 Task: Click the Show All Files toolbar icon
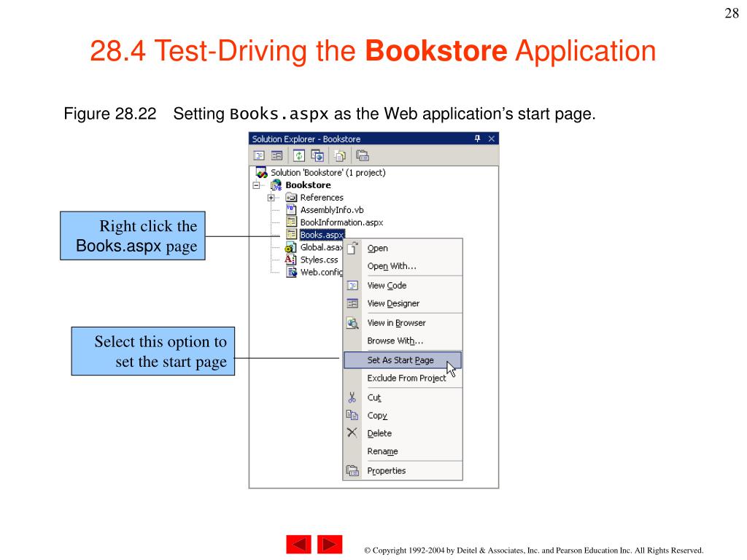pos(340,156)
